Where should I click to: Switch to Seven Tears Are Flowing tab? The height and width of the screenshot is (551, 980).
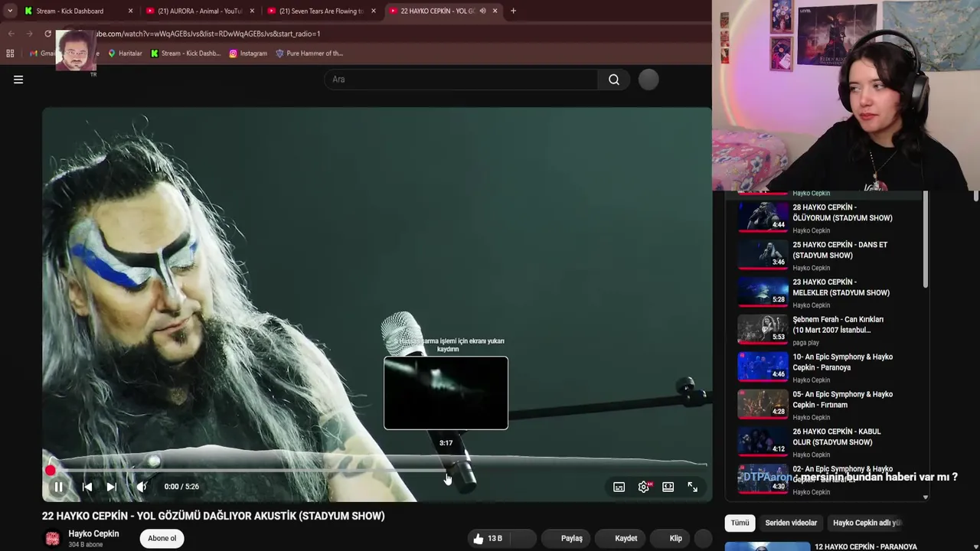tap(322, 11)
